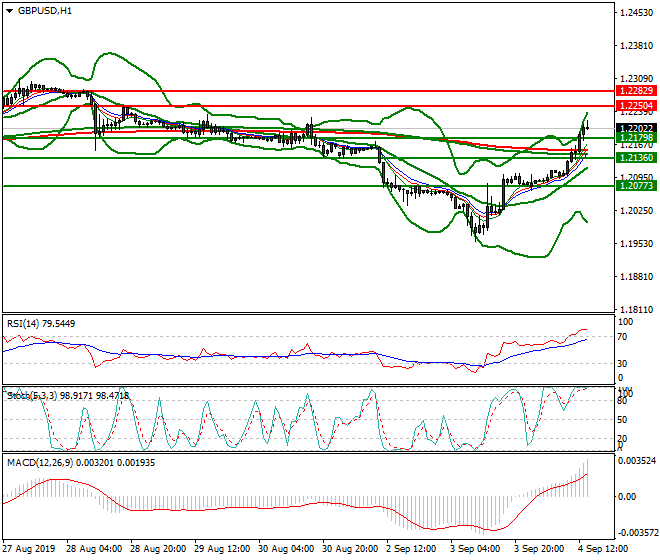The width and height of the screenshot is (660, 560).
Task: Click the 4 Sep 12:00 time axis label
Action: pos(603,549)
